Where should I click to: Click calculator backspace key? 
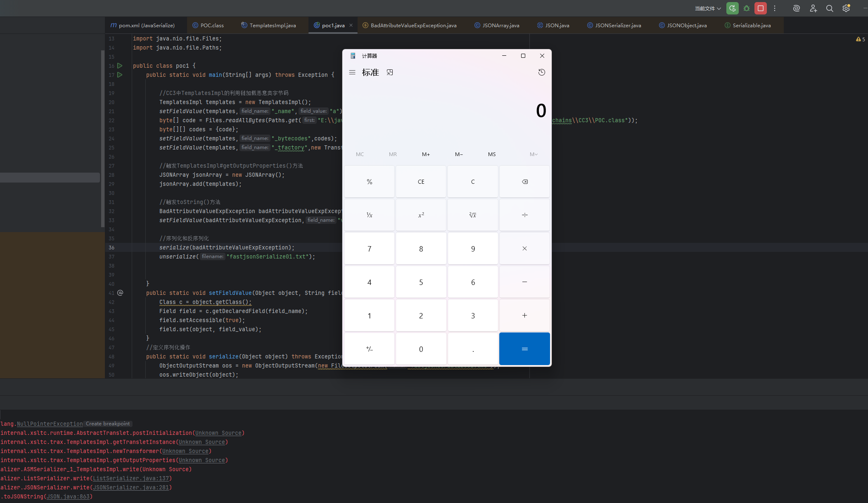524,182
